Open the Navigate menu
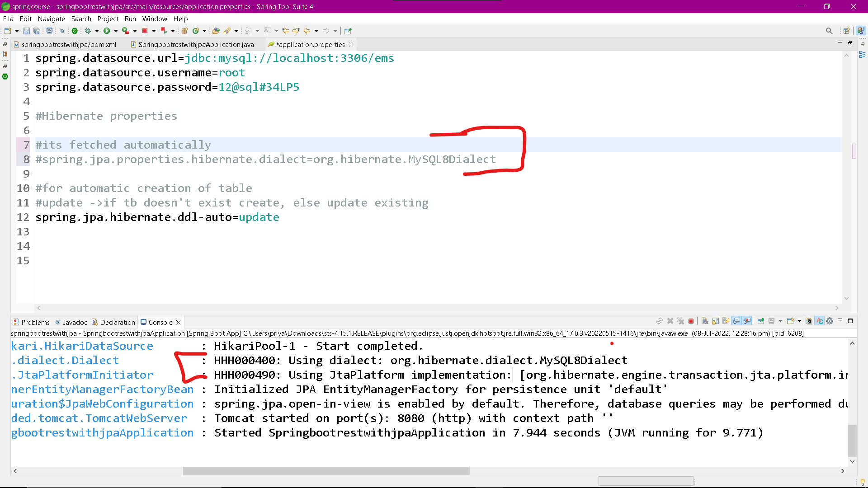The width and height of the screenshot is (868, 488). [51, 19]
